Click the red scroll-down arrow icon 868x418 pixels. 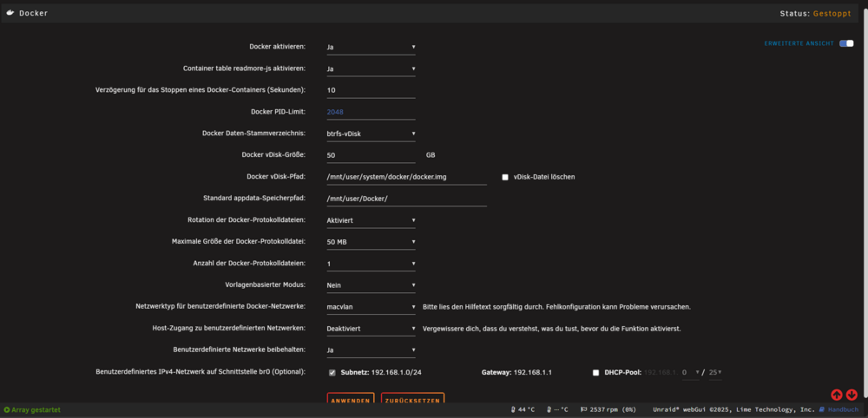[852, 395]
